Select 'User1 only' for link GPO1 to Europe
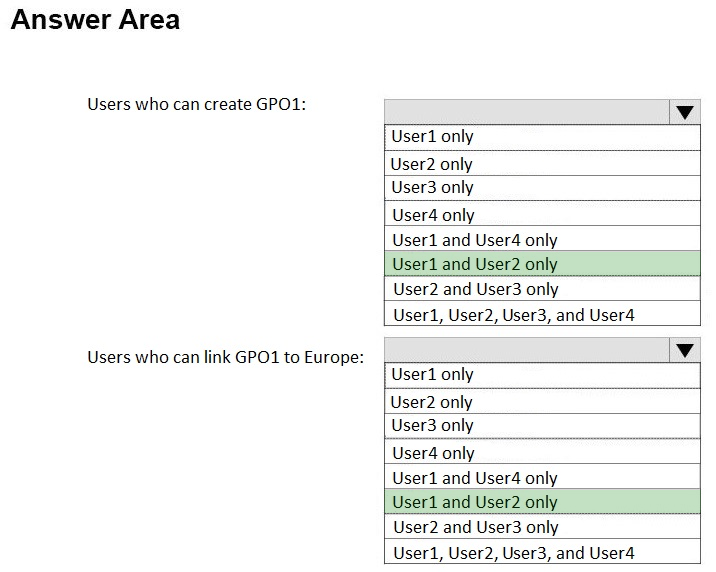 coord(542,375)
